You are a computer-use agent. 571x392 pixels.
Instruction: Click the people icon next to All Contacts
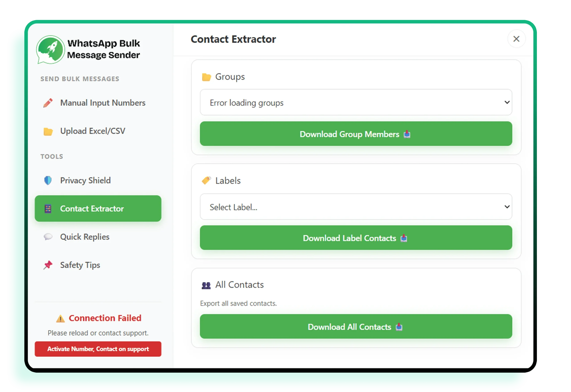click(206, 285)
